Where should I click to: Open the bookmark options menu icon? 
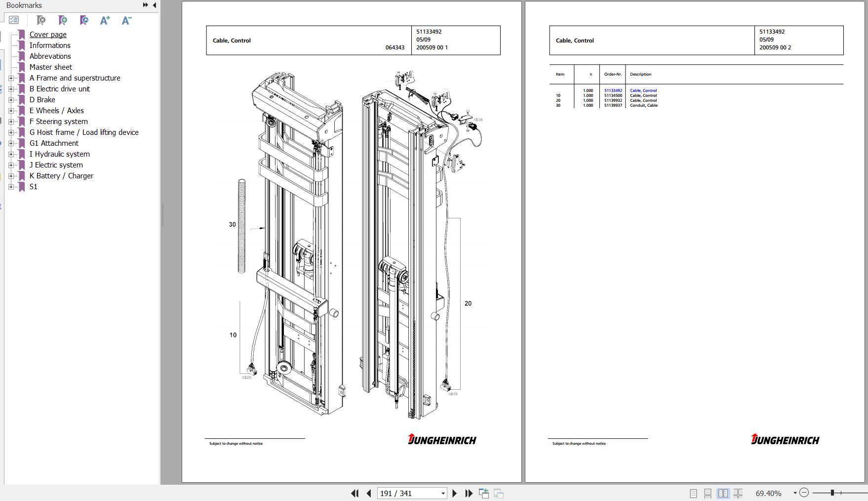(x=14, y=20)
